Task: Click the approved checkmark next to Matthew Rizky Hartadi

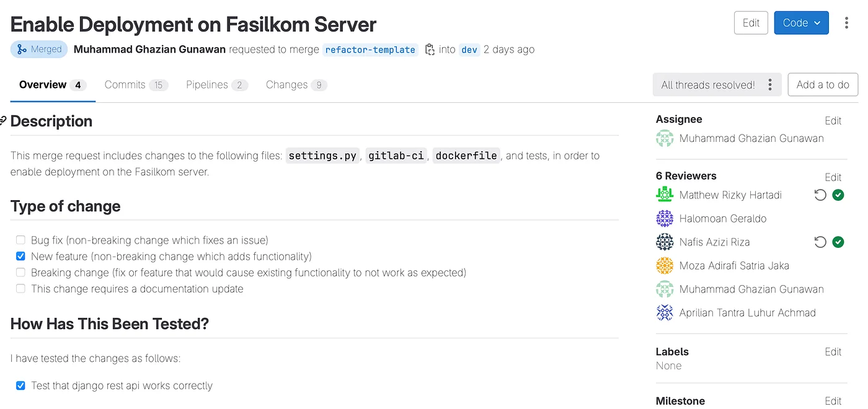Action: click(838, 195)
